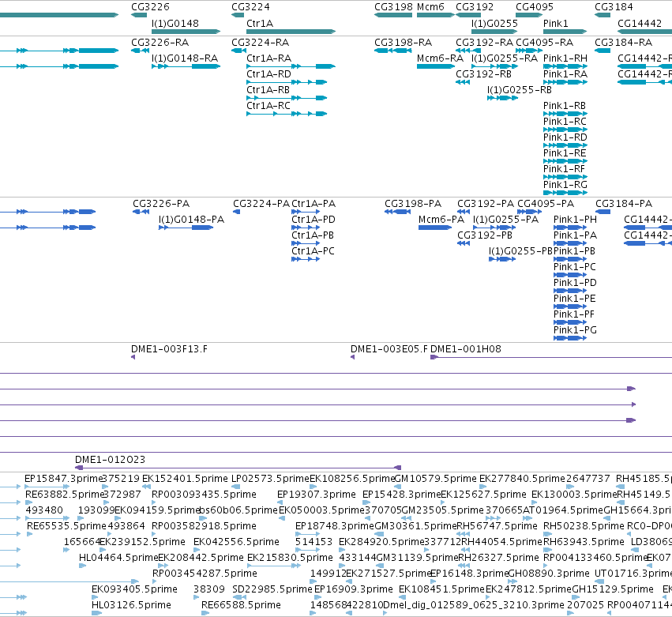The width and height of the screenshot is (672, 617).
Task: Click the Ctr1A-RB transcript label
Action: point(268,89)
